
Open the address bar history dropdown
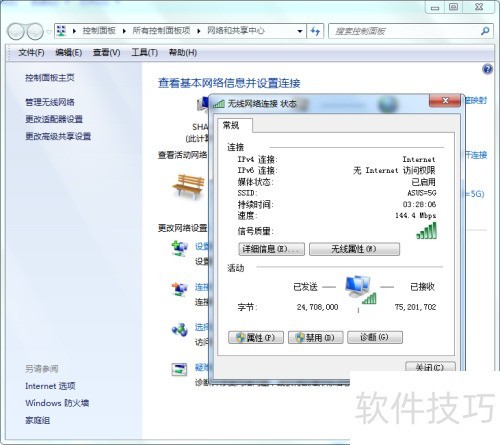(300, 31)
